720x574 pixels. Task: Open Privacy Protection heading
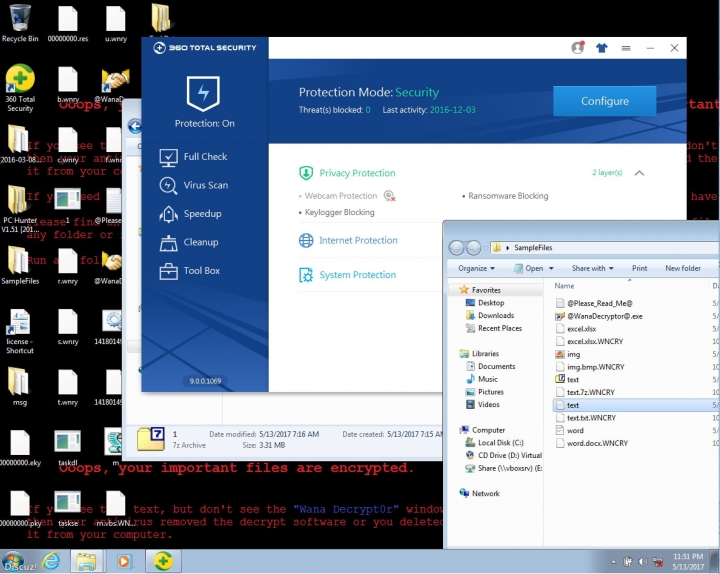point(357,173)
